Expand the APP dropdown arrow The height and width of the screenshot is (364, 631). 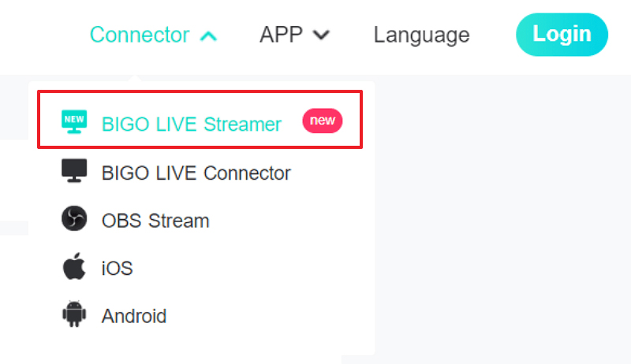point(322,35)
